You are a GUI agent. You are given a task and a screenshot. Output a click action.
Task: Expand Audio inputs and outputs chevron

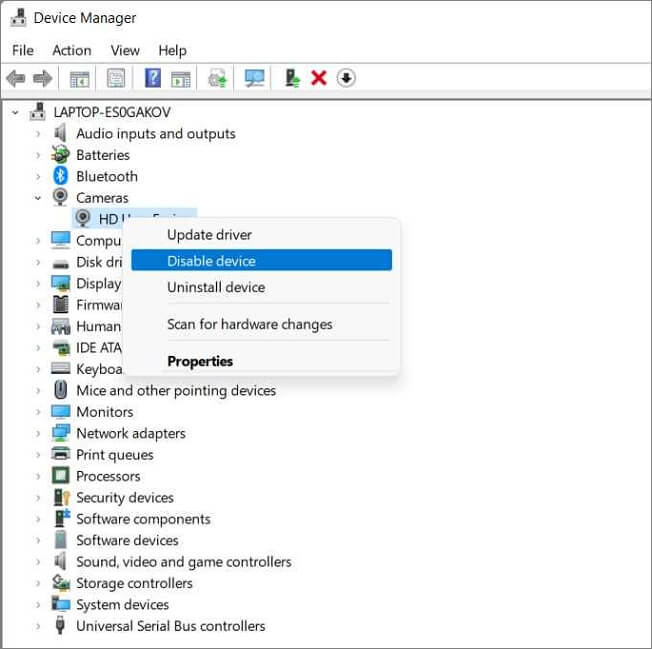[x=38, y=133]
